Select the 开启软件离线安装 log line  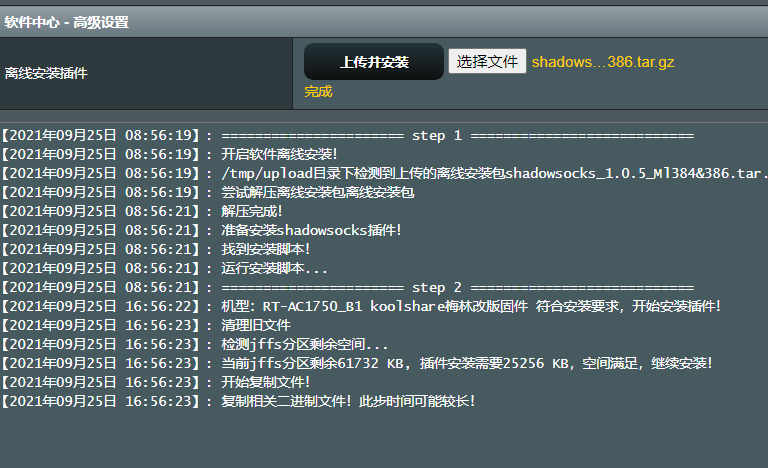279,154
